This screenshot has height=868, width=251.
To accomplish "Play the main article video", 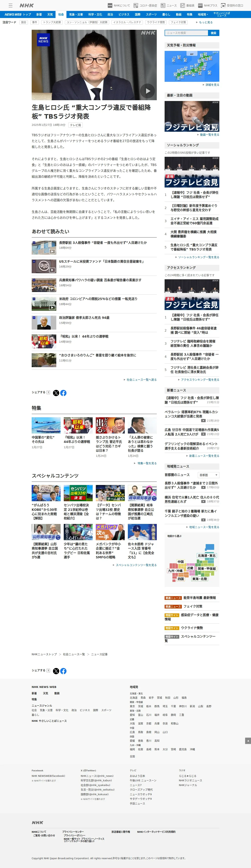I will [148, 91].
